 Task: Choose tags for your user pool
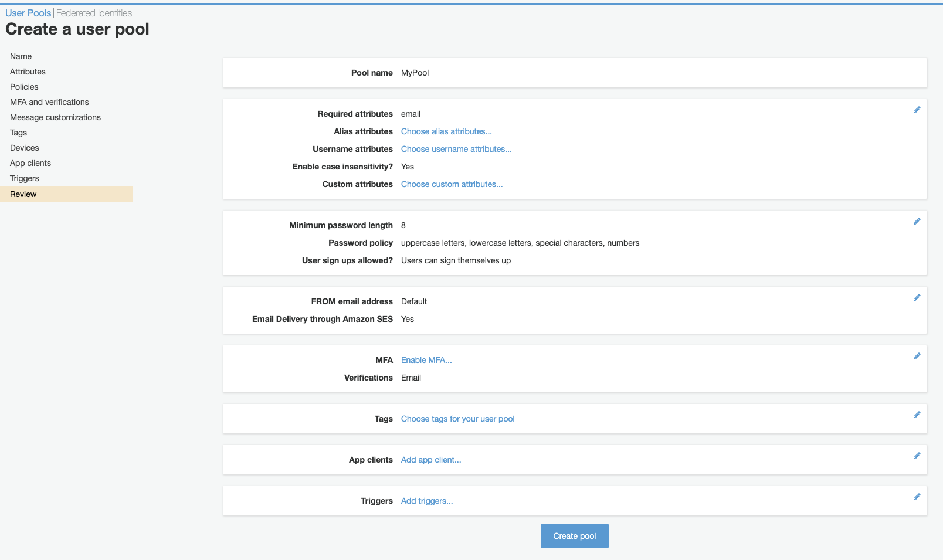point(457,419)
